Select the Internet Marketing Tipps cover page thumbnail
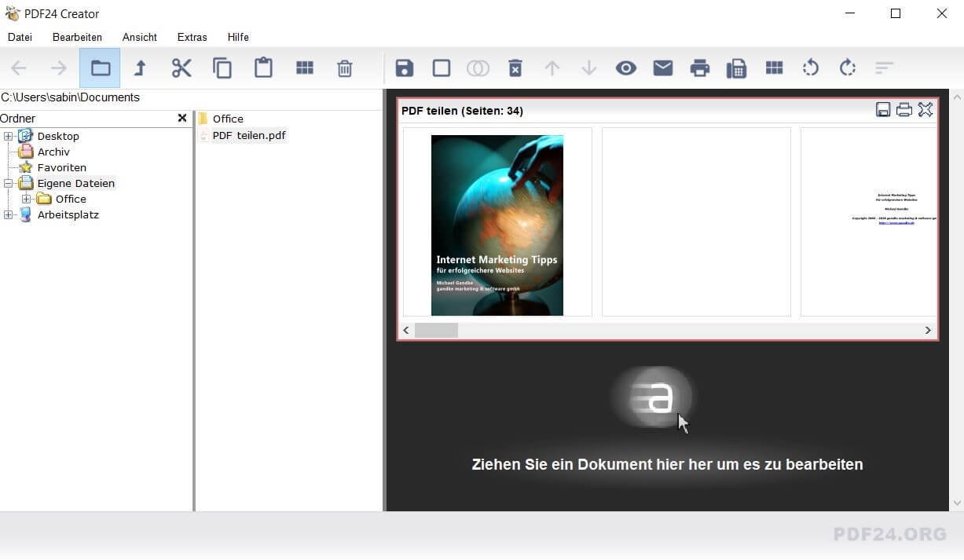Image resolution: width=964 pixels, height=560 pixels. tap(497, 222)
